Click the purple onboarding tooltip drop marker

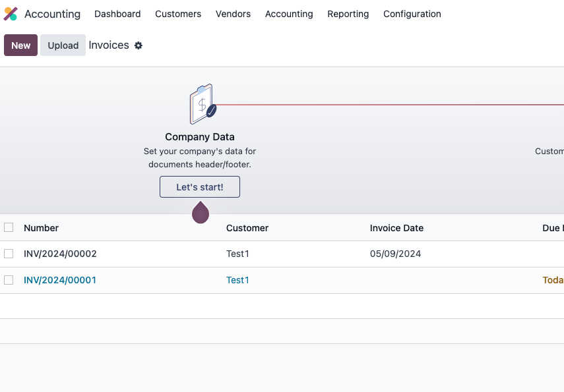point(201,212)
